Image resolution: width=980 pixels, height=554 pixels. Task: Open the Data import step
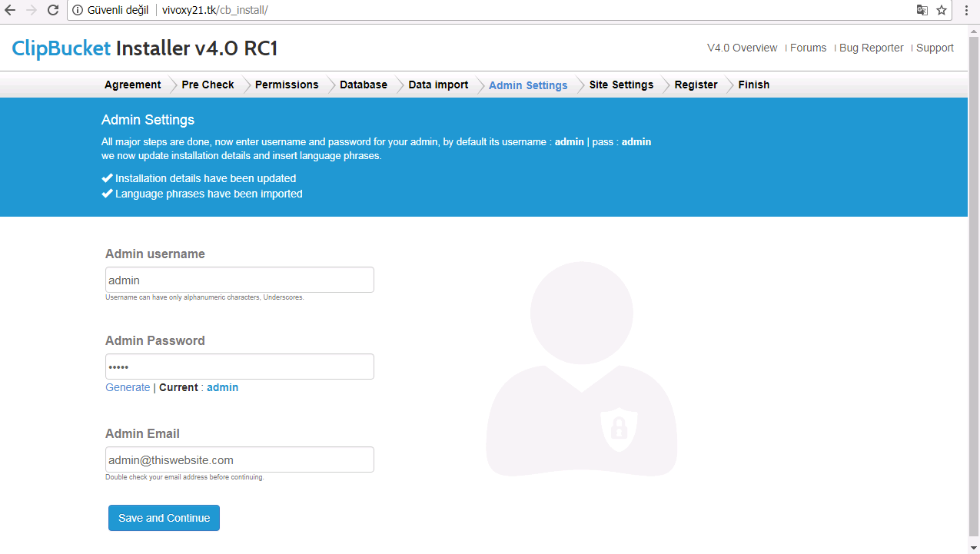pyautogui.click(x=438, y=85)
